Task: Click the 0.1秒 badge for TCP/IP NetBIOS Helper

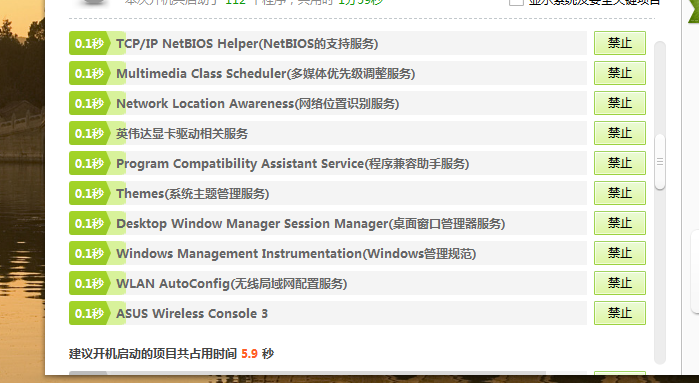Action: 90,43
